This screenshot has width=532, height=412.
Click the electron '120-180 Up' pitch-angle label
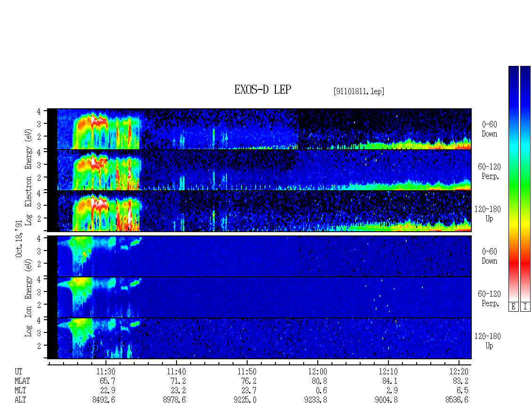[488, 214]
